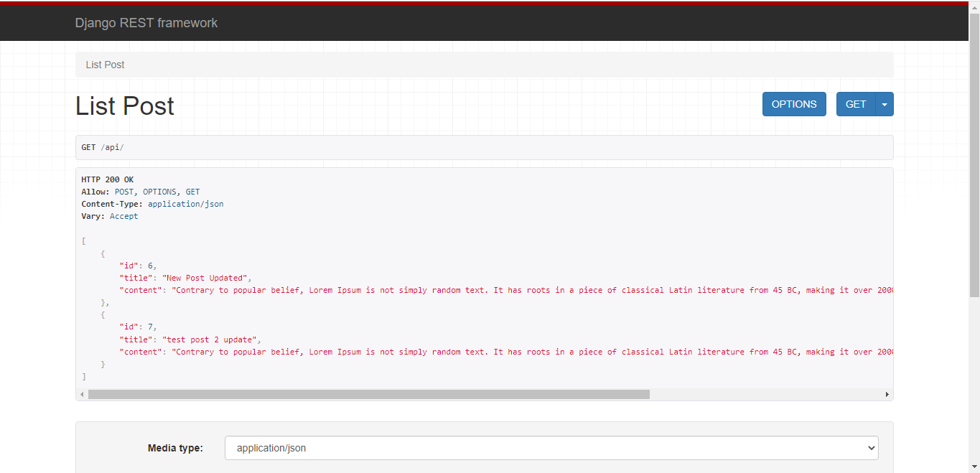Click the "List Post" page heading
The width and height of the screenshot is (980, 473).
pos(125,106)
